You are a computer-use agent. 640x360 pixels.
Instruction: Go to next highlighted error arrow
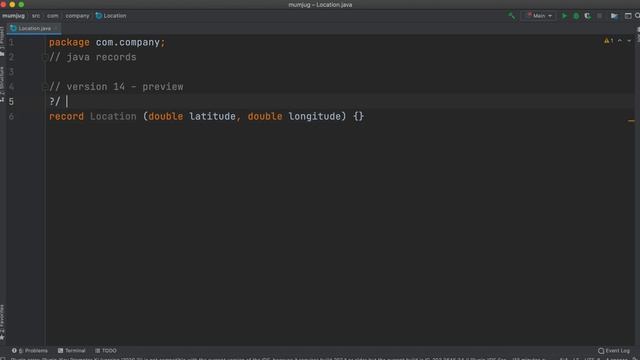click(629, 41)
